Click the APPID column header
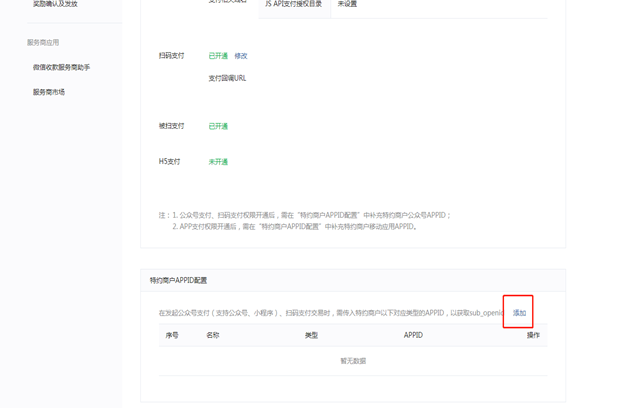Viewport: 629px width, 408px height. point(413,335)
